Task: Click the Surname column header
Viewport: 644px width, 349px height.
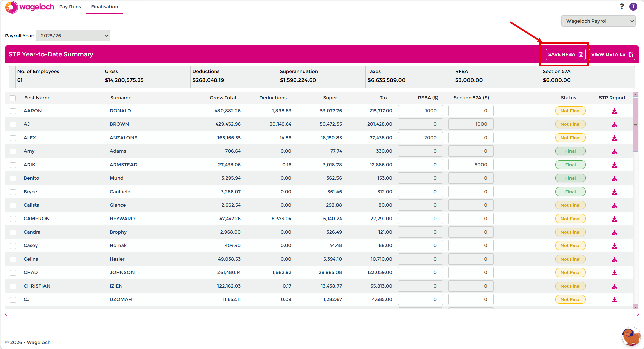Action: point(121,98)
